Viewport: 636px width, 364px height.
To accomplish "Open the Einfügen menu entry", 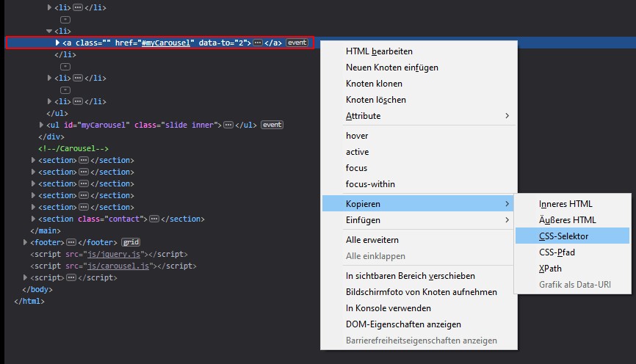I will point(419,220).
